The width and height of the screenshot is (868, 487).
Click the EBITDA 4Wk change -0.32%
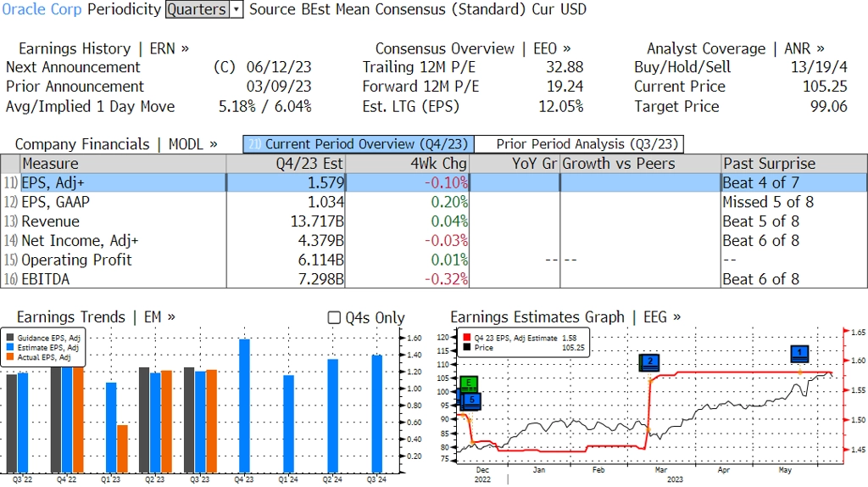[446, 279]
